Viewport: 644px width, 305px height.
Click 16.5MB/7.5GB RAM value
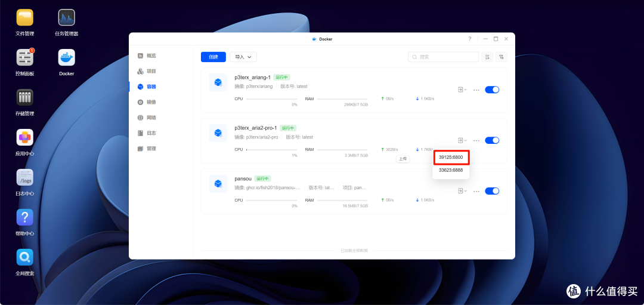pyautogui.click(x=355, y=206)
